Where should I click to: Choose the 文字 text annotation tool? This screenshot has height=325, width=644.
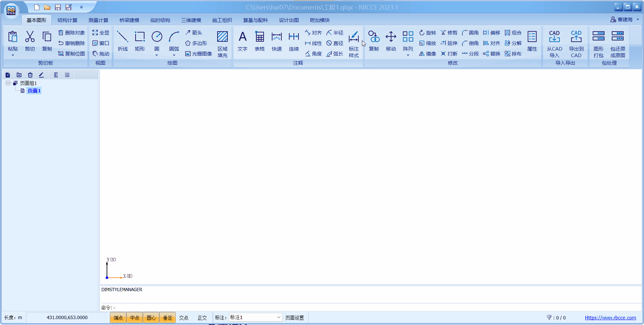click(243, 37)
